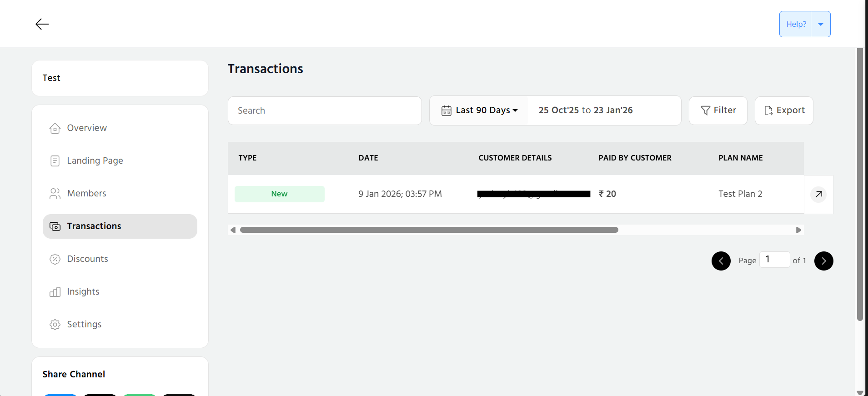The height and width of the screenshot is (396, 868).
Task: Open the custom date range picker
Action: (586, 110)
